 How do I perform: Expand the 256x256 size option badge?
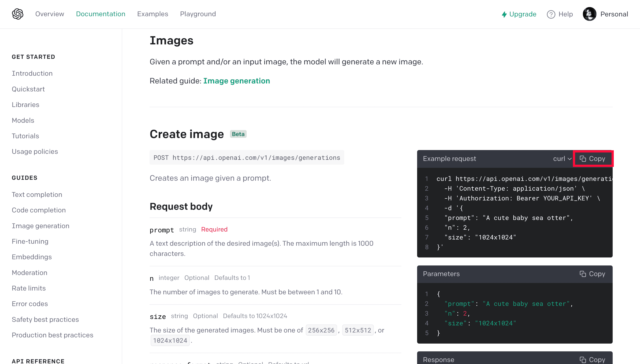pyautogui.click(x=321, y=330)
